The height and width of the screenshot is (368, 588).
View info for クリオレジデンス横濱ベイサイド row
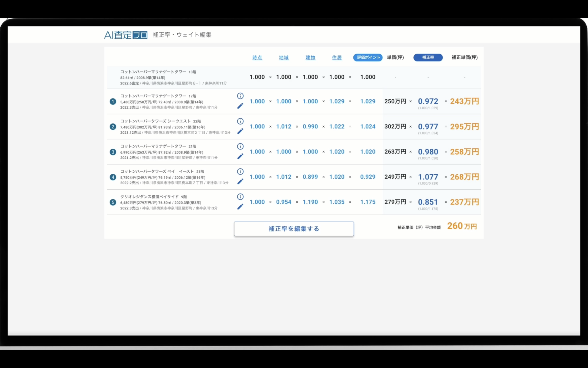240,197
